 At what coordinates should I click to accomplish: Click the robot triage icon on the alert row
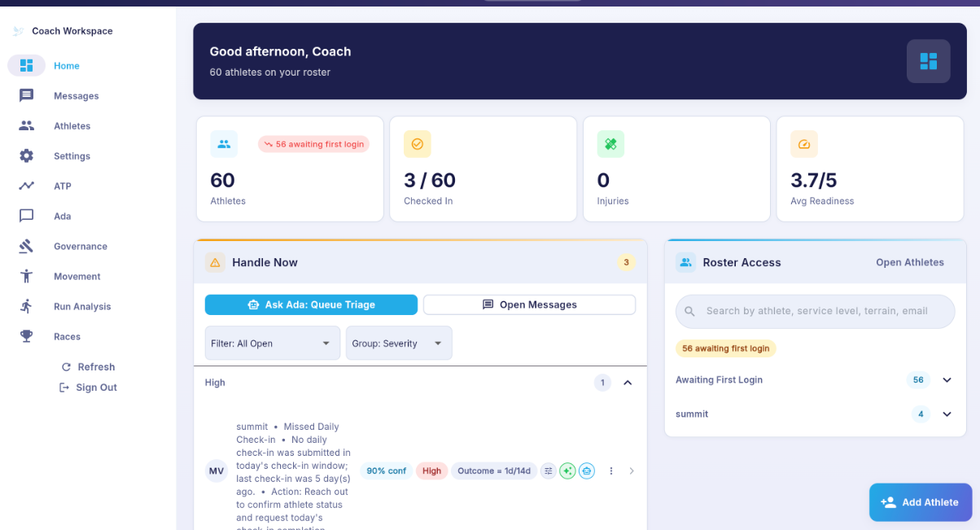click(x=587, y=471)
